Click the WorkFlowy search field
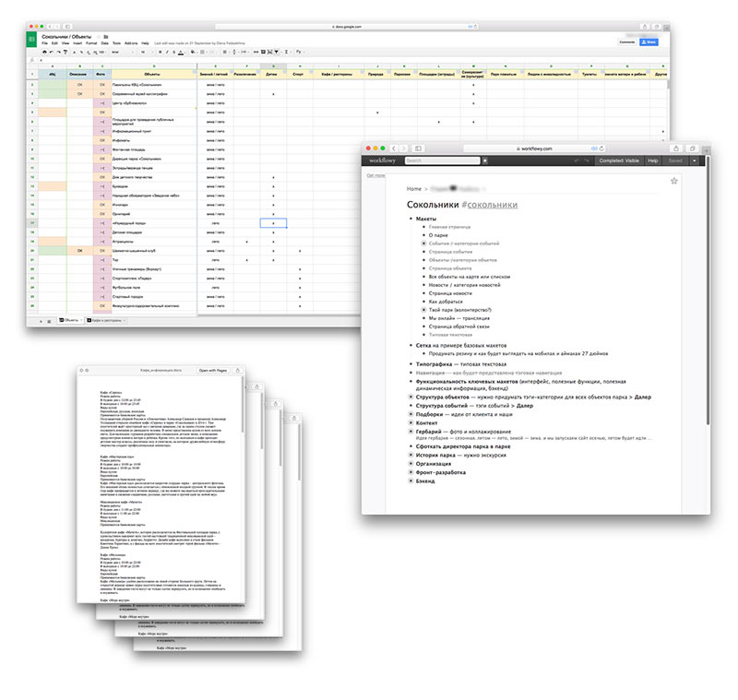This screenshot has height=700, width=738. (443, 160)
